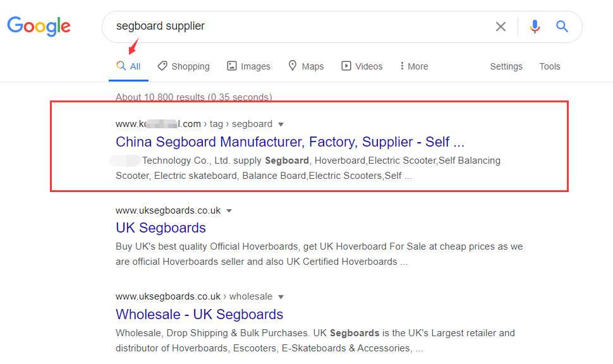Click the Shopping tag icon
This screenshot has height=364, width=613.
(x=162, y=66)
